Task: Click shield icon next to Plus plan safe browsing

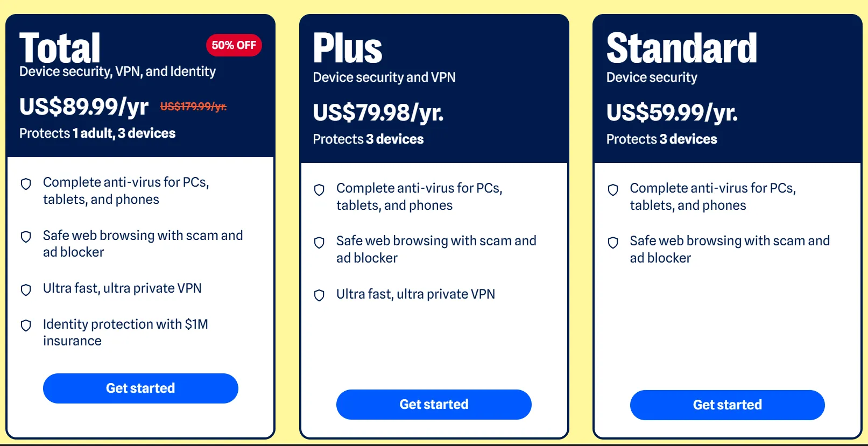Action: point(319,243)
